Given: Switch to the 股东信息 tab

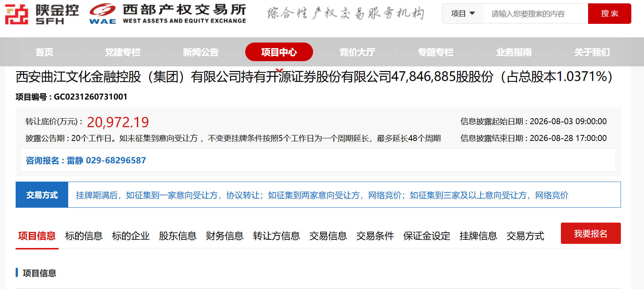Looking at the screenshot, I should [178, 236].
